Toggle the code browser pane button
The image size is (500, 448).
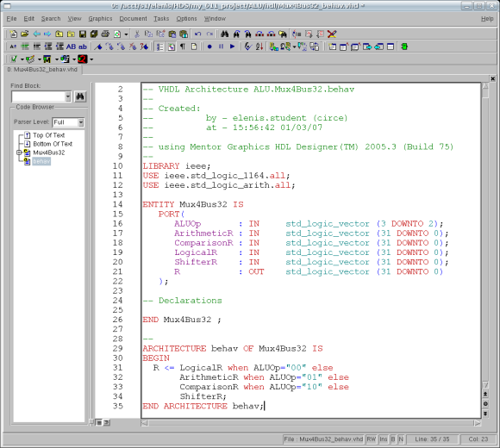pyautogui.click(x=172, y=47)
